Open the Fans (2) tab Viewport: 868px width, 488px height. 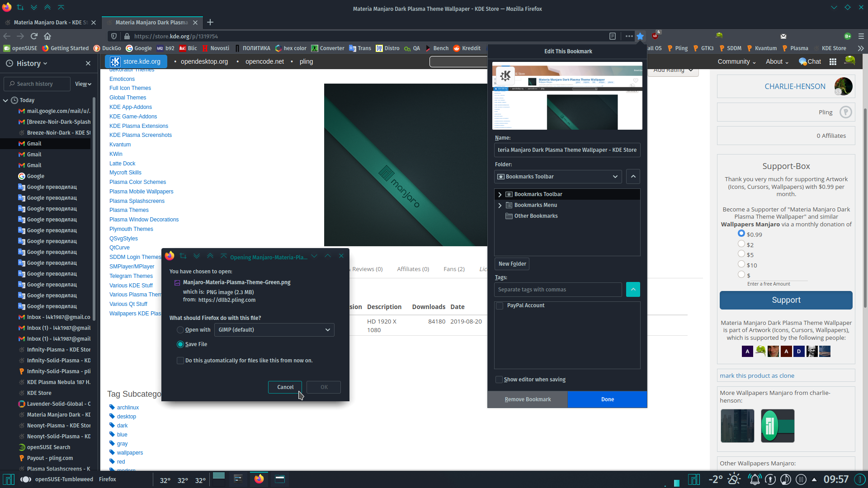[x=454, y=269]
